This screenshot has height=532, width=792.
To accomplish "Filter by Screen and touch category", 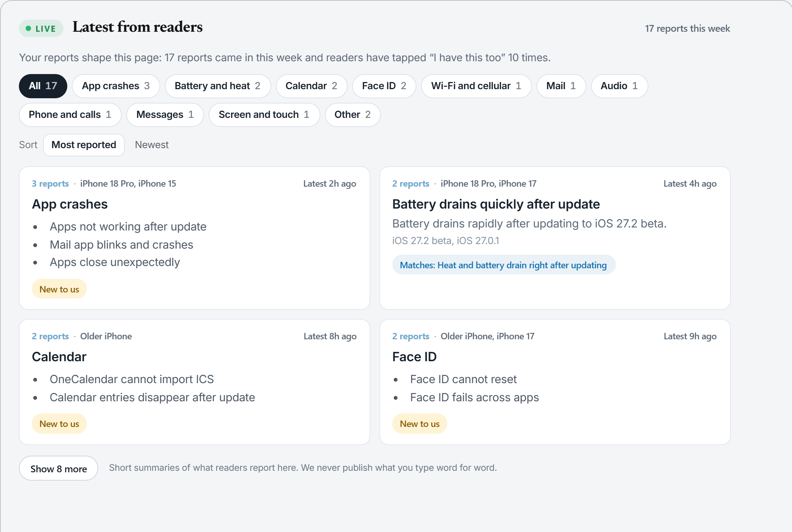I will (264, 114).
